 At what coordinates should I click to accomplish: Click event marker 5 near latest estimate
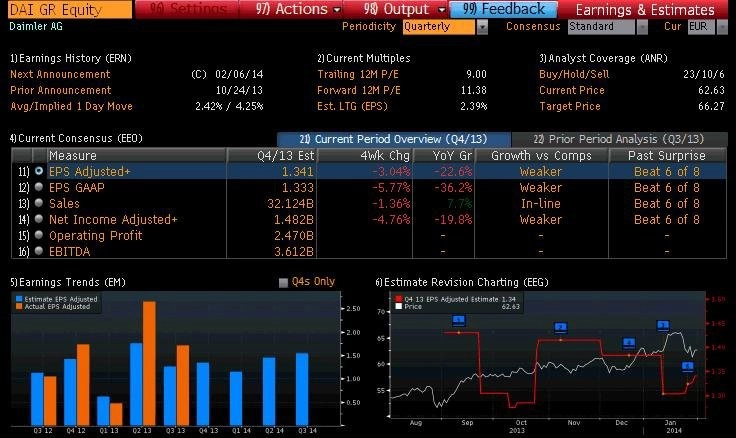point(688,367)
